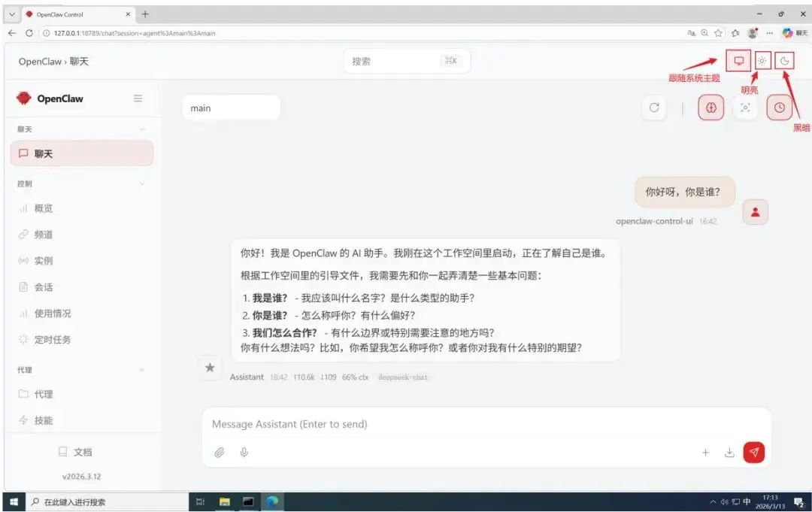Click the paperclip attach file icon
812x512 pixels.
(x=220, y=453)
